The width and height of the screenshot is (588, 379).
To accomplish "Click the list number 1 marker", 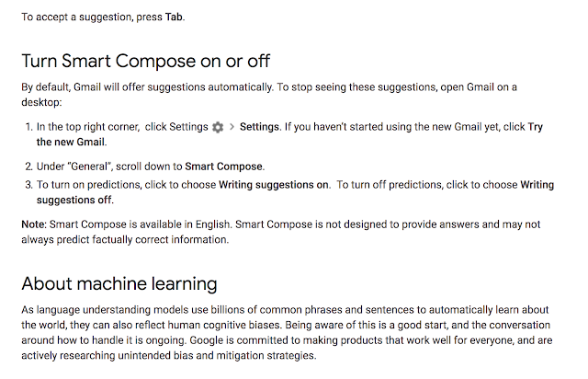I will click(x=28, y=127).
